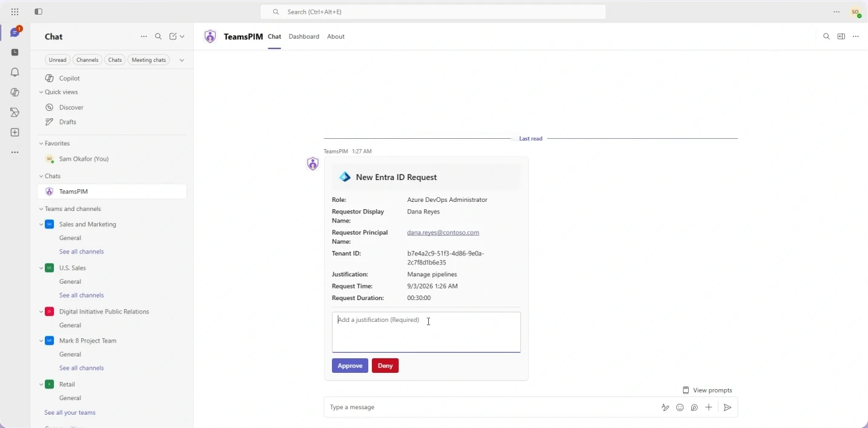Click View prompts above compose box

(x=707, y=390)
